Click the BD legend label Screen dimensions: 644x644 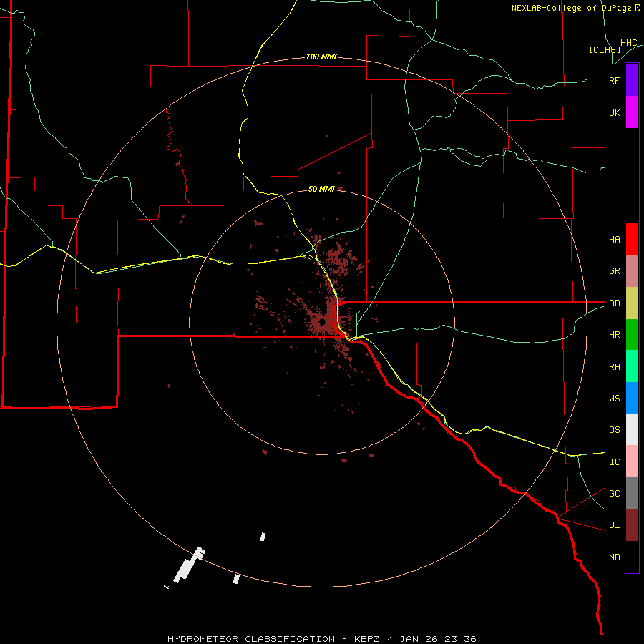(614, 303)
